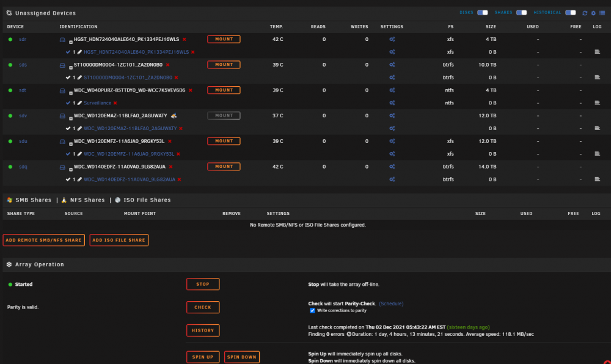This screenshot has height=364, width=611.
Task: Mount the ST10000DM0004 disk
Action: coord(224,65)
